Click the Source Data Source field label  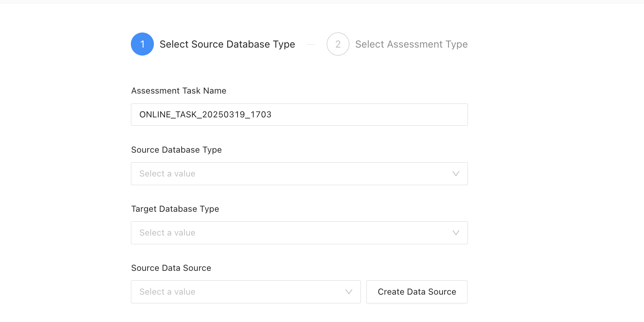tap(171, 268)
